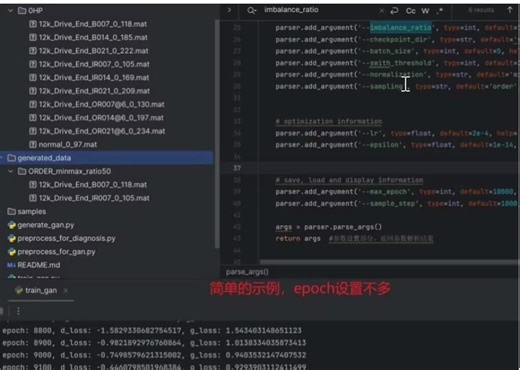Click file icon of 12k_Drive_End_OR014@6_0_197.mat
520x370 pixels.
[33, 118]
